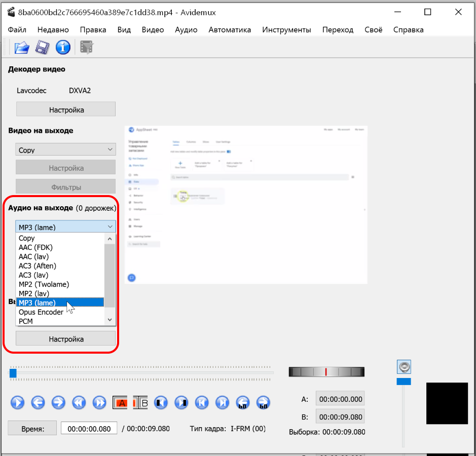476x456 pixels.
Task: Expand the video output Copy dropdown
Action: (x=66, y=150)
